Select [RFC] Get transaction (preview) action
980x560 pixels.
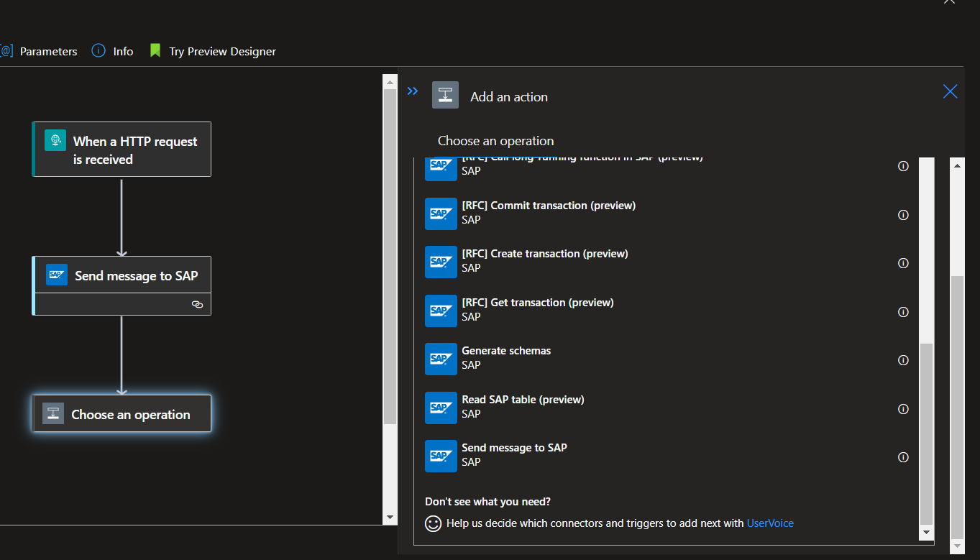pos(667,311)
